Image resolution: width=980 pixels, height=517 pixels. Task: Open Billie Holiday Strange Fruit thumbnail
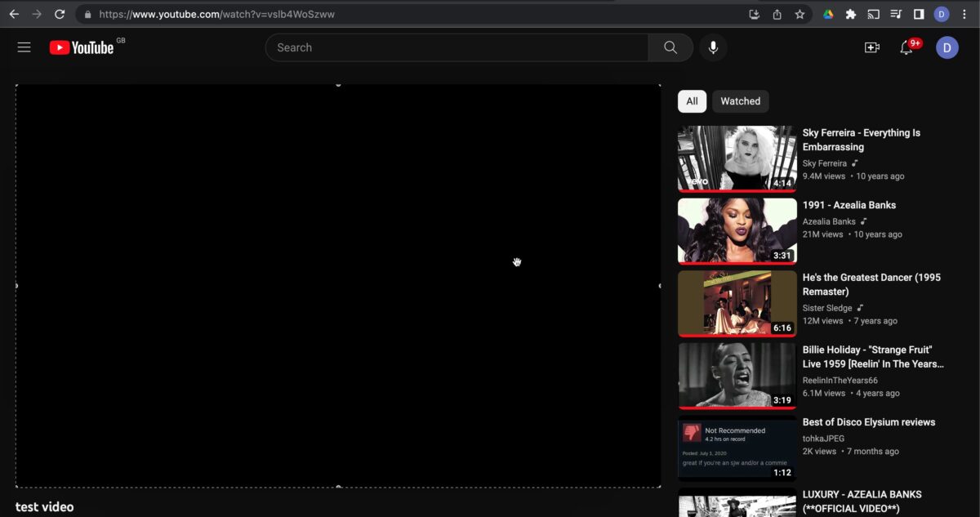coord(737,376)
